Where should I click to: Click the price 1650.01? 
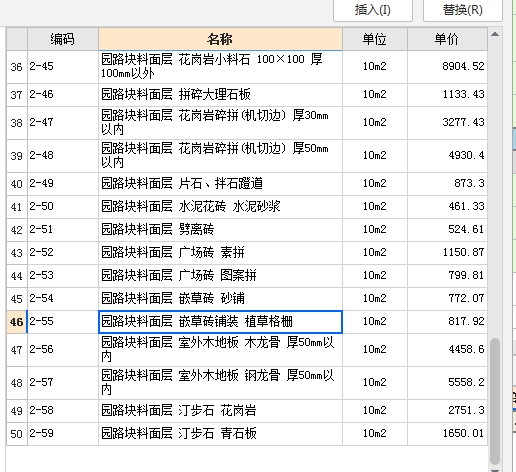pos(463,433)
